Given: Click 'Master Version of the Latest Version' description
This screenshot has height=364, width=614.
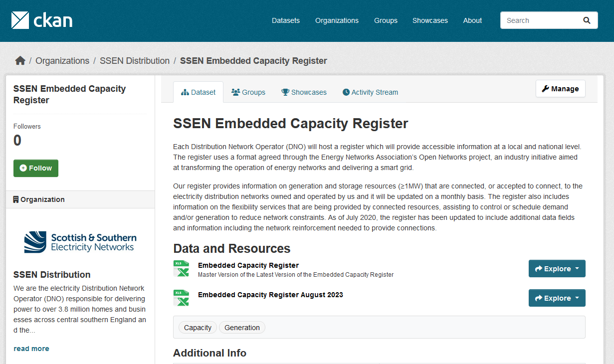Looking at the screenshot, I should (296, 275).
